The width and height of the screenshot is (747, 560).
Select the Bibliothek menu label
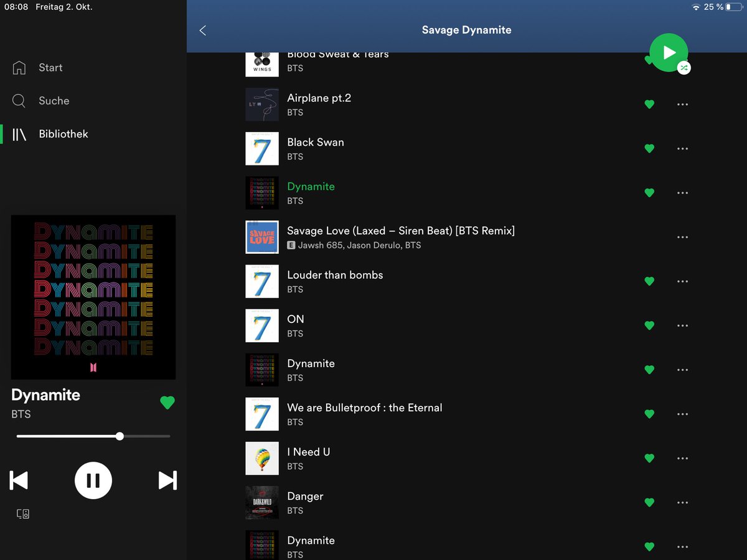(63, 134)
